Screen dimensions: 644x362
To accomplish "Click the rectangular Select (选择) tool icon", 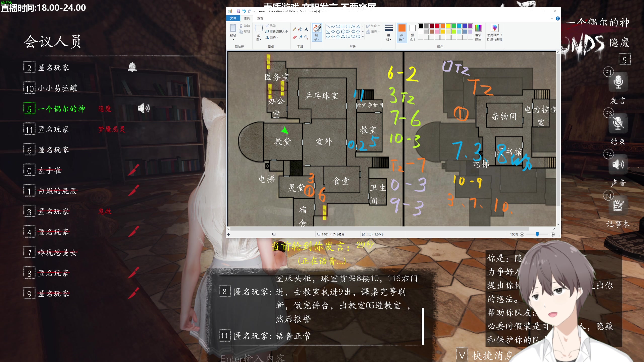I will (x=259, y=28).
